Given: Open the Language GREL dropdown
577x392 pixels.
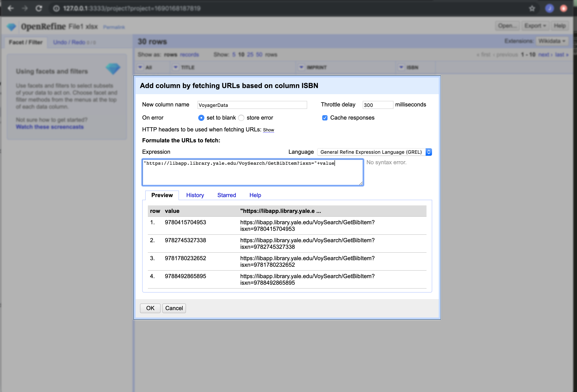Looking at the screenshot, I should point(375,152).
